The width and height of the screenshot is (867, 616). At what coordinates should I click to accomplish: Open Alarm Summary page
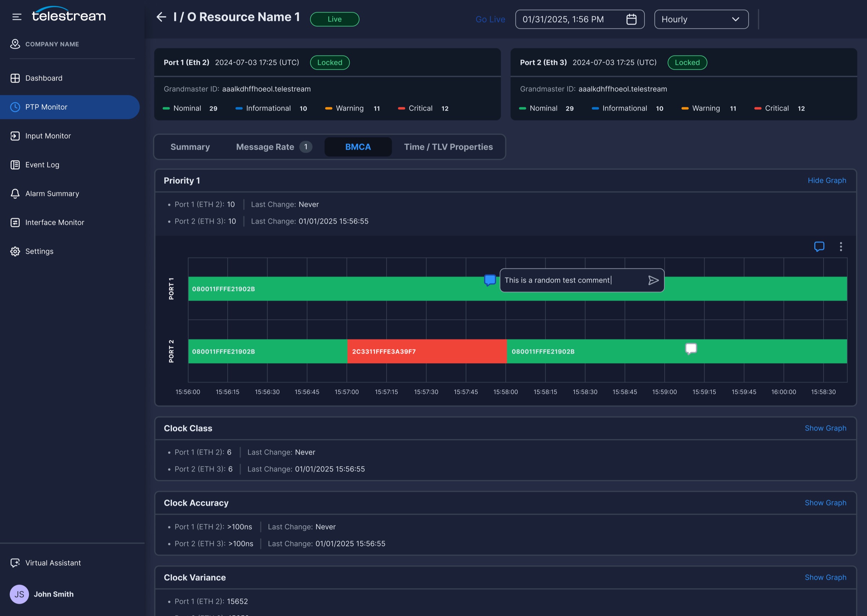click(x=70, y=194)
